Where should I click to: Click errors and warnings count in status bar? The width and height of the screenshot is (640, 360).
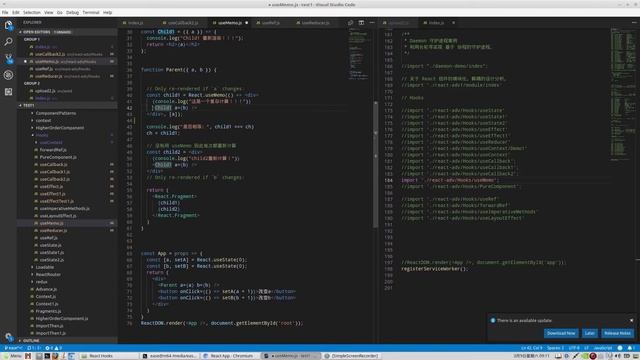point(54,348)
